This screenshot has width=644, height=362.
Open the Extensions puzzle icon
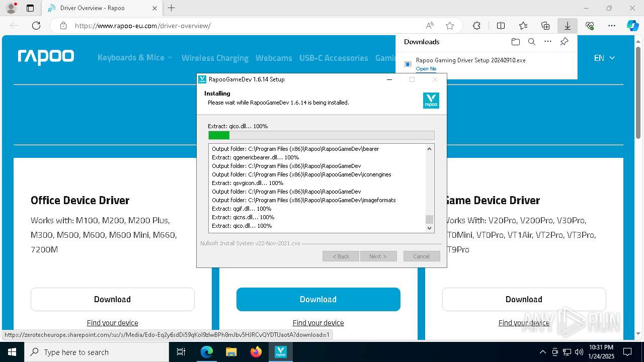(476, 26)
